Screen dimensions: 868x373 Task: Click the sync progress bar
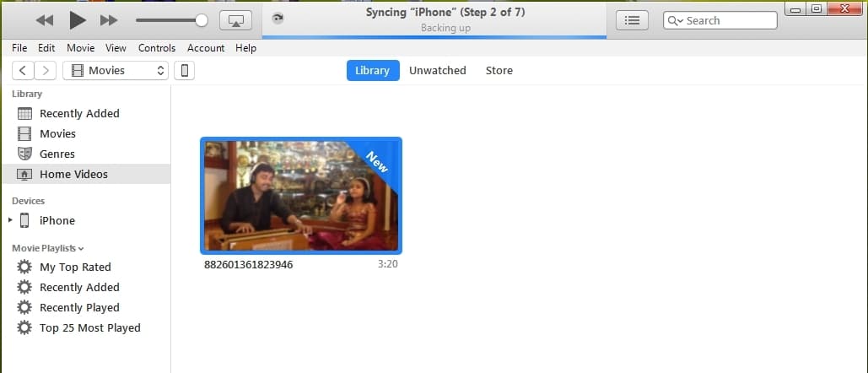[x=434, y=37]
